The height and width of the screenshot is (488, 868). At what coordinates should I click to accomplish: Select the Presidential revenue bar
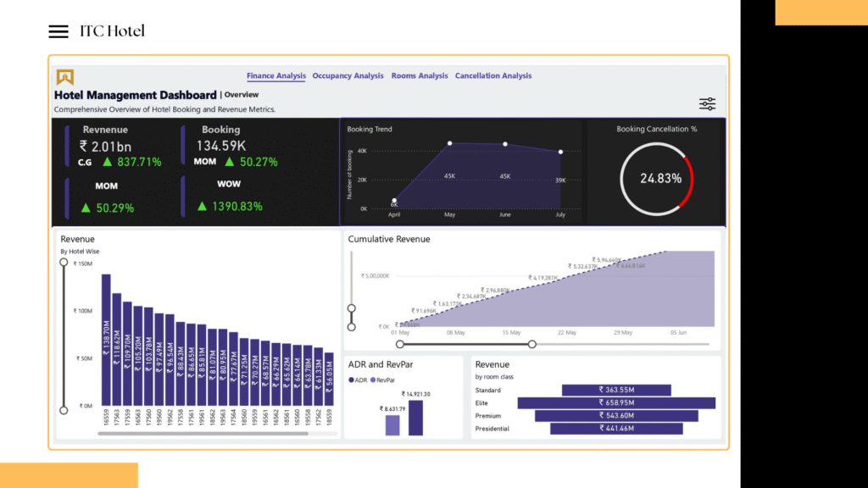point(616,429)
